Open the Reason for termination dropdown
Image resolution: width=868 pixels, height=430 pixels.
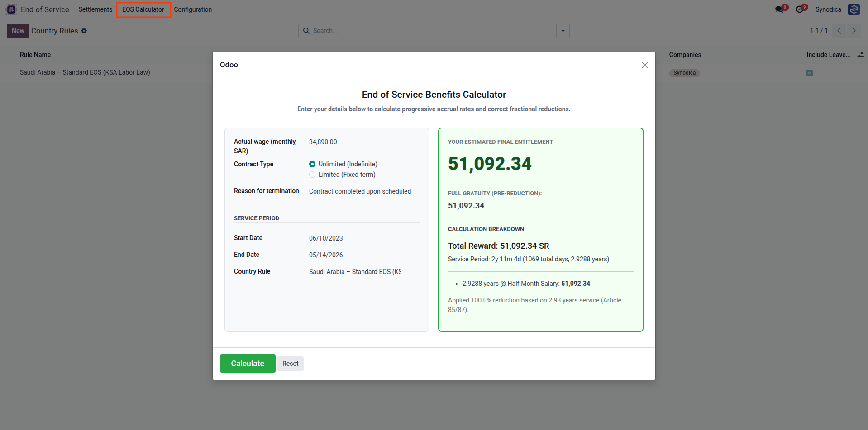pos(364,191)
